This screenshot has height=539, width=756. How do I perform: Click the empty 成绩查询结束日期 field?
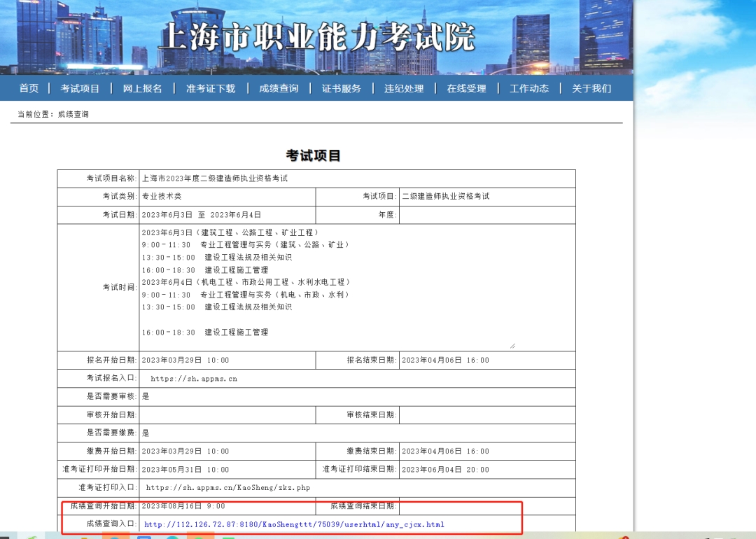pos(487,505)
